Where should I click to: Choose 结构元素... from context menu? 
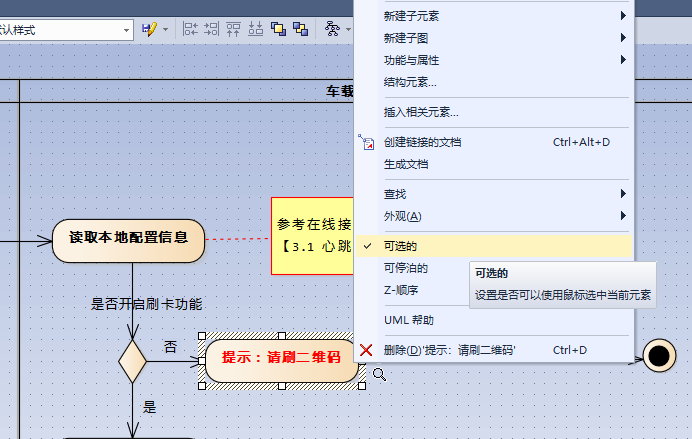494,82
